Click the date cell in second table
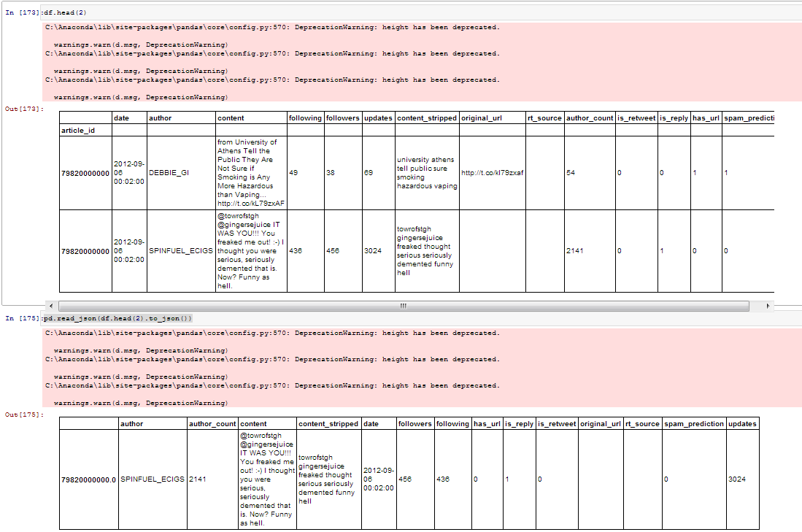The height and width of the screenshot is (532, 802). click(x=379, y=480)
